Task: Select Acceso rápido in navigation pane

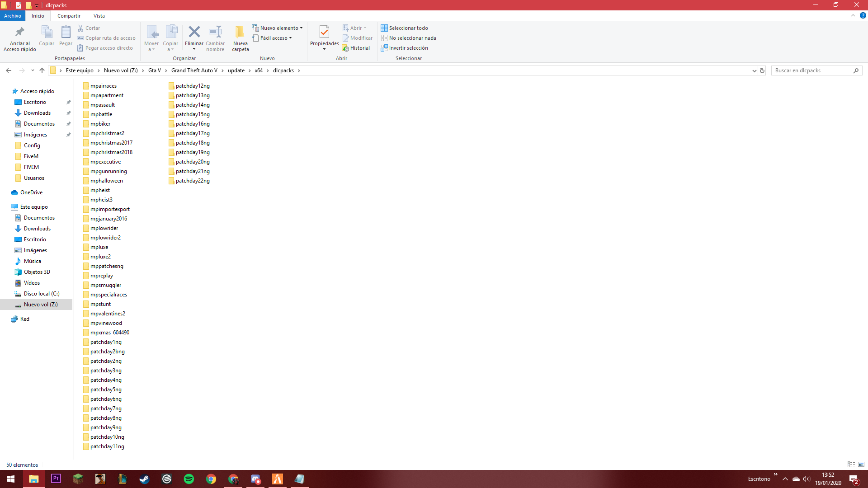Action: click(x=37, y=91)
